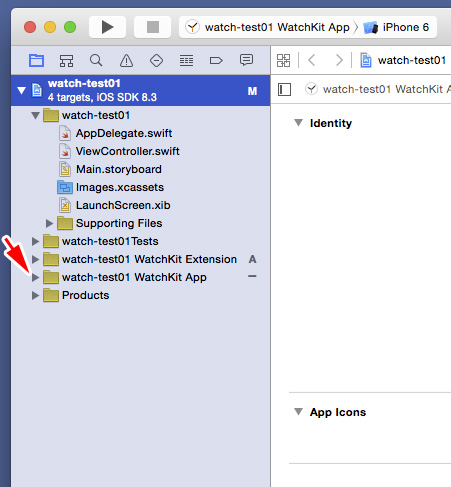
Task: Show the Project navigator
Action: pyautogui.click(x=36, y=61)
